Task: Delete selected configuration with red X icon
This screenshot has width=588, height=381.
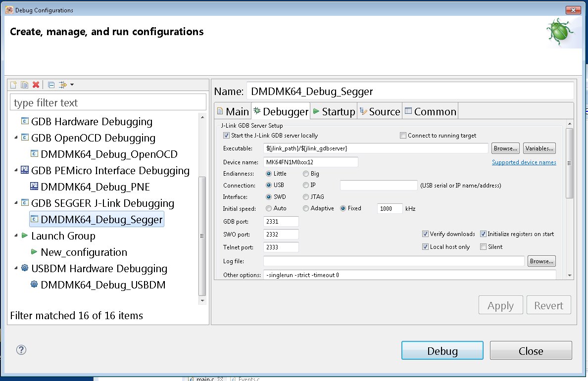Action: 36,85
